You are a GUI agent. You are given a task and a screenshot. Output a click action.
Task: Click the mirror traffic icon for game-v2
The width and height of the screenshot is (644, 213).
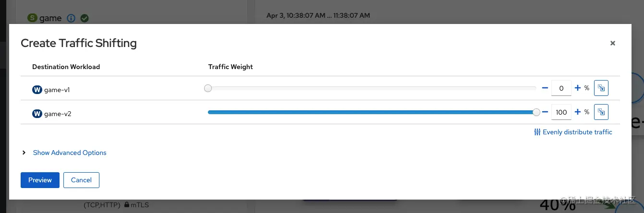pyautogui.click(x=601, y=112)
